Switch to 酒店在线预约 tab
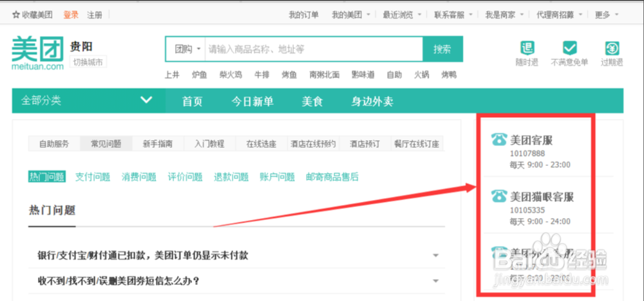The image size is (644, 301). [x=313, y=144]
